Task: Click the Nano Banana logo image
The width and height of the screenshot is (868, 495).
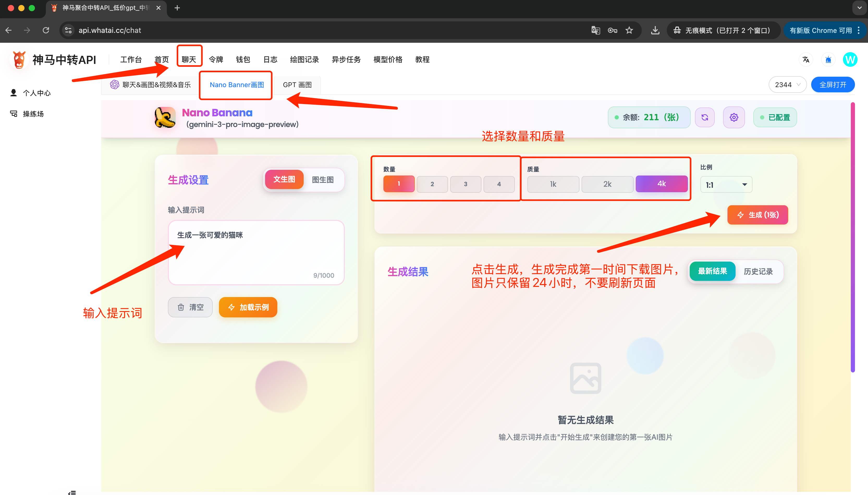Action: click(164, 117)
